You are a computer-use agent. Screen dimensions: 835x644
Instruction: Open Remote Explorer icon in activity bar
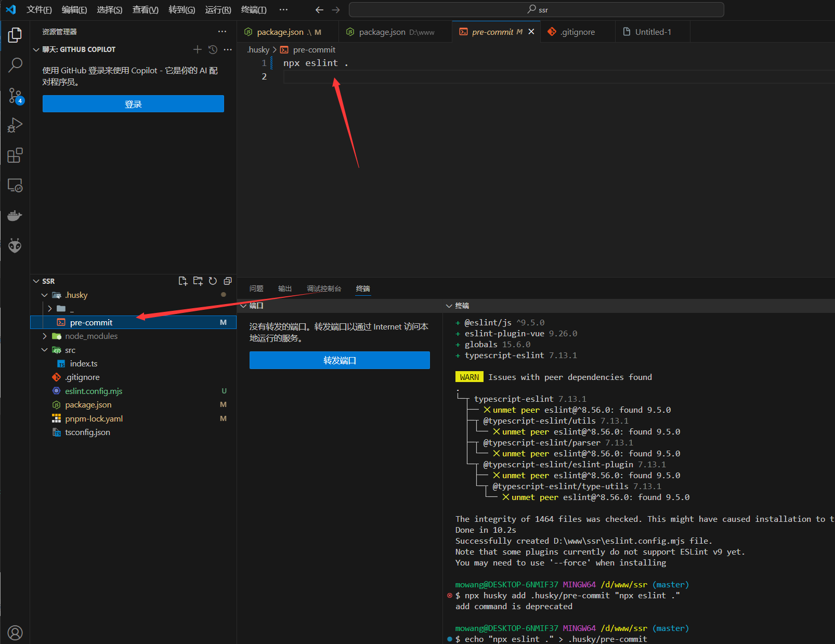[x=15, y=186]
